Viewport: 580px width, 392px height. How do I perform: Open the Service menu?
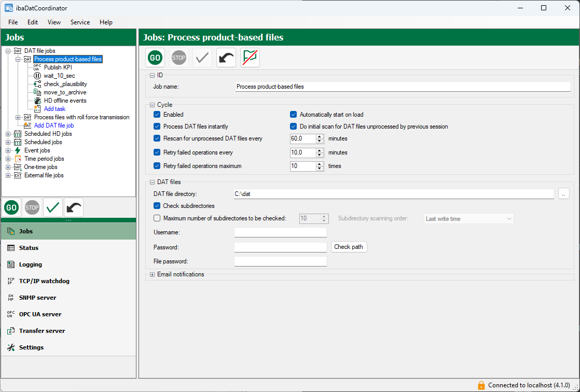80,22
